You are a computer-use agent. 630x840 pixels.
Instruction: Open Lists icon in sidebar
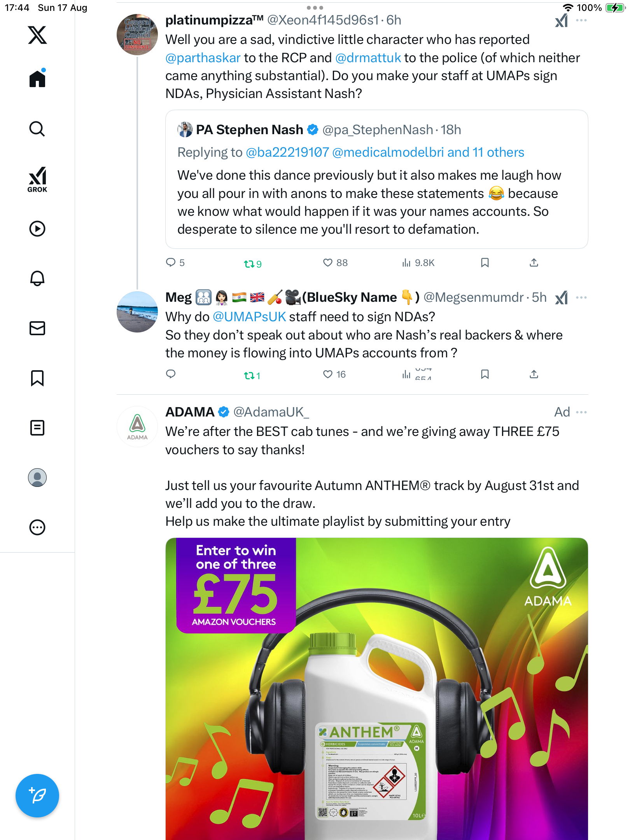click(x=37, y=428)
